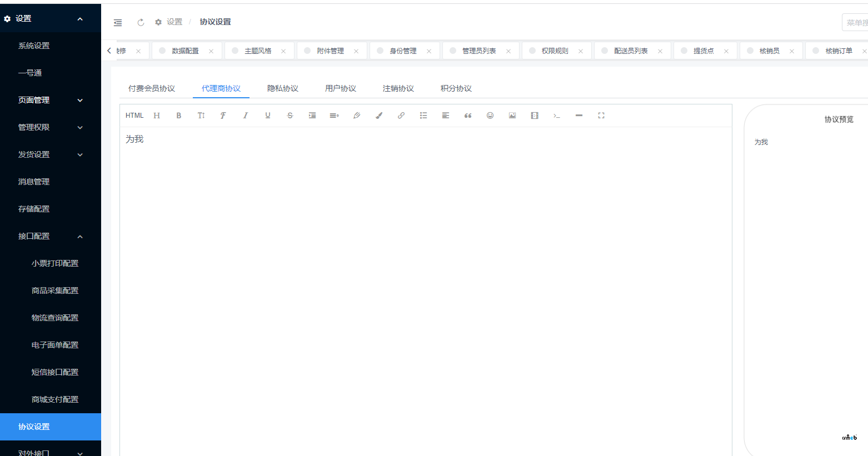Open fullscreen editing mode
868x456 pixels.
[x=601, y=115]
